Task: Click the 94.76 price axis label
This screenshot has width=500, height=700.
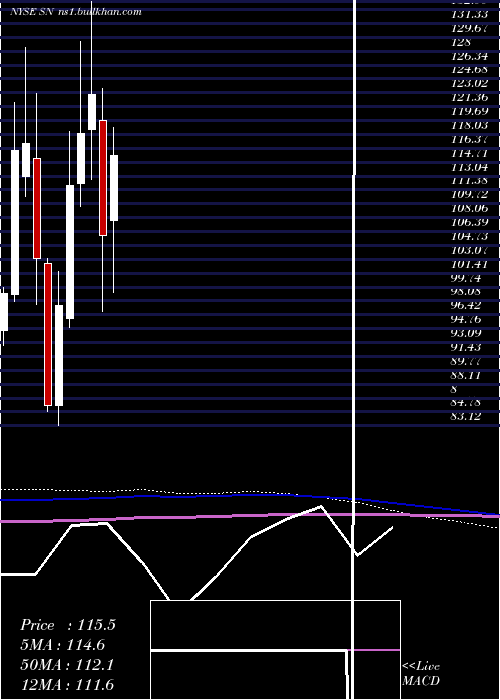Action: (467, 320)
